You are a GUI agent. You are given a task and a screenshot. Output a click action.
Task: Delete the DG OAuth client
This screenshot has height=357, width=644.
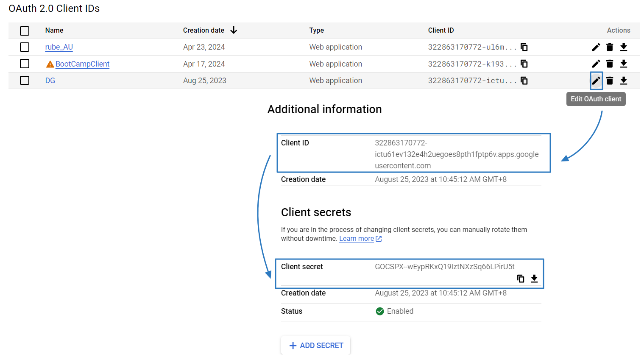[610, 81]
